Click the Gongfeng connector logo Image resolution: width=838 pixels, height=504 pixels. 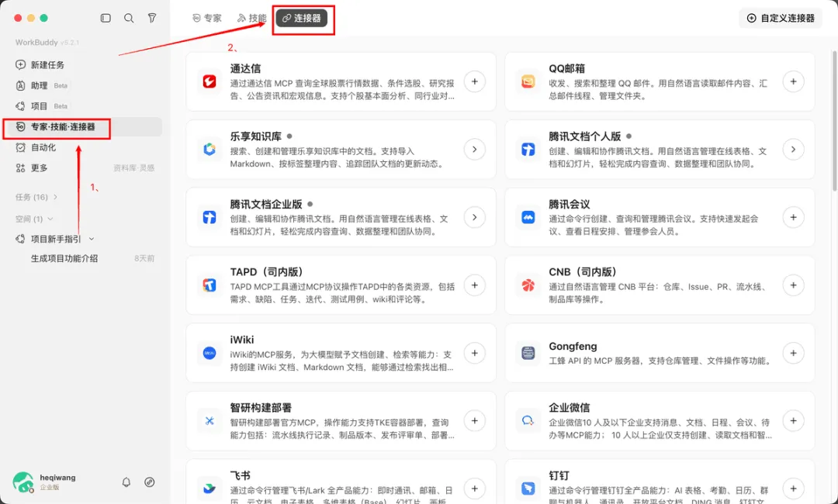[528, 353]
